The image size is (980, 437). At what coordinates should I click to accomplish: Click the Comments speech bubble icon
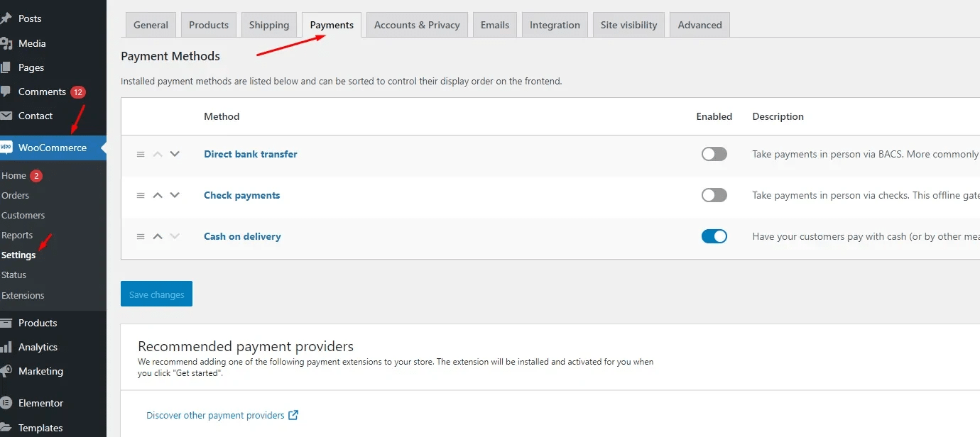[6, 92]
